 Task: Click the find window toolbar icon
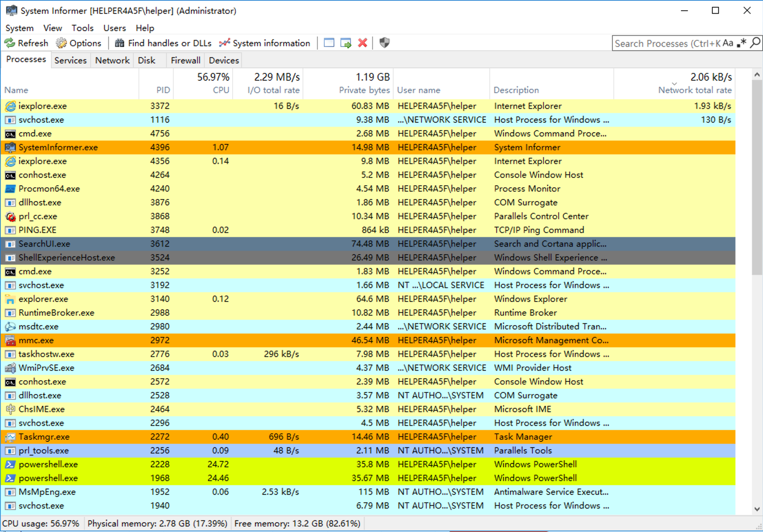(329, 43)
